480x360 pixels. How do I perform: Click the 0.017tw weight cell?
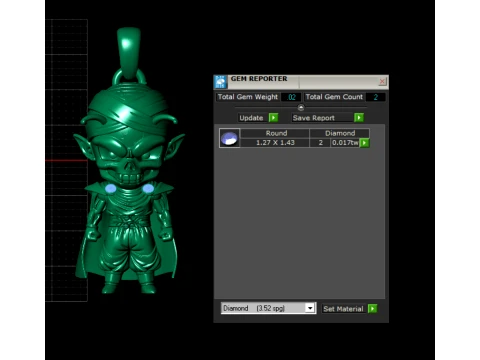345,143
